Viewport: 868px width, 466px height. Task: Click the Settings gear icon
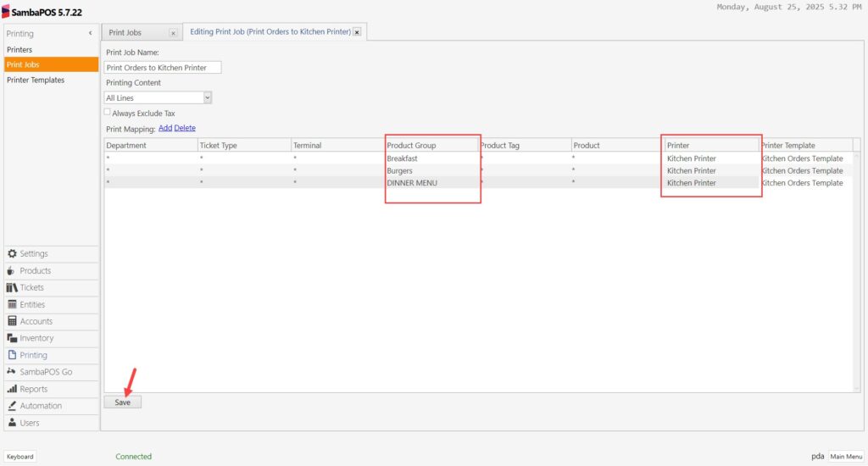coord(12,253)
